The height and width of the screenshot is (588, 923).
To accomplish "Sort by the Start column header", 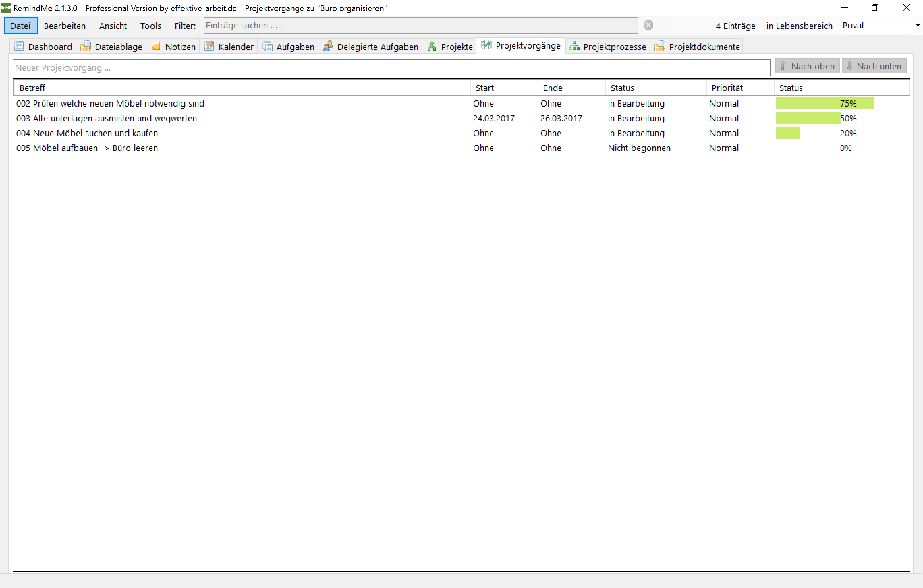I will click(504, 88).
